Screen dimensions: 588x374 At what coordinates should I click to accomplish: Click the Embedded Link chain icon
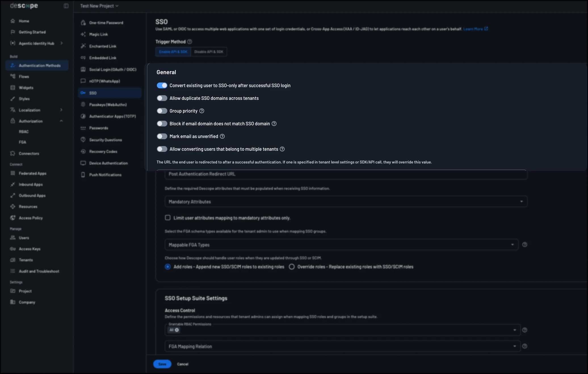[x=83, y=58]
